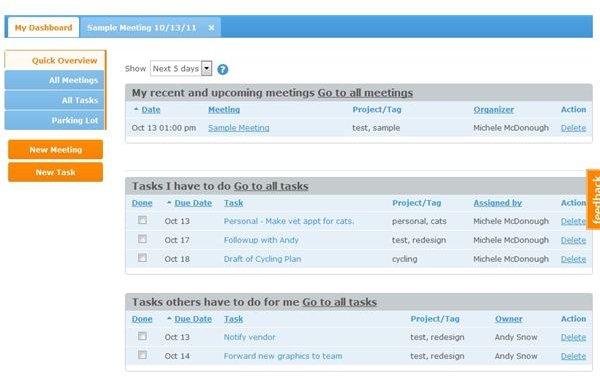Delete the Draft of Cycling Plan task
This screenshot has height=377, width=600.
[x=573, y=259]
